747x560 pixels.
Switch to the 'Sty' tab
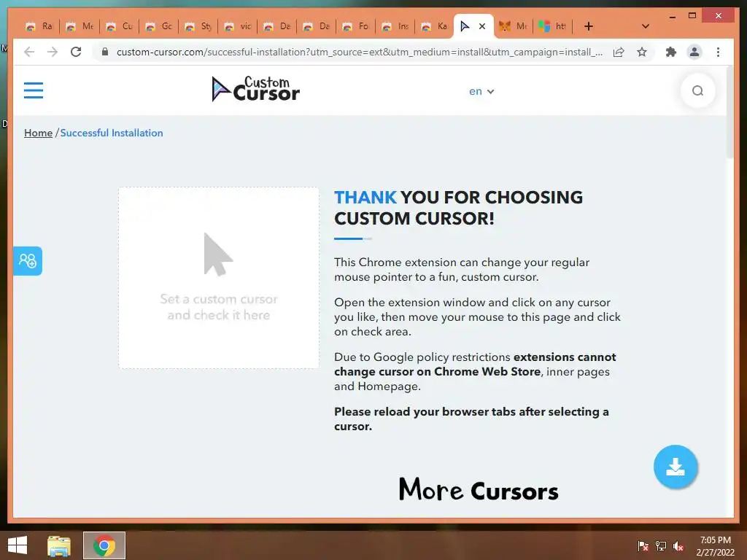198,26
